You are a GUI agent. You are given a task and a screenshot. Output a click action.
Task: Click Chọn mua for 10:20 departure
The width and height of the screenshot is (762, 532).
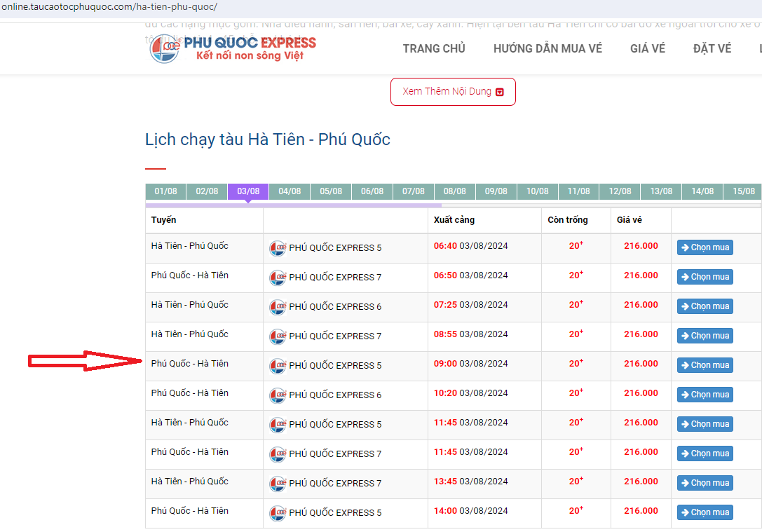tap(705, 395)
